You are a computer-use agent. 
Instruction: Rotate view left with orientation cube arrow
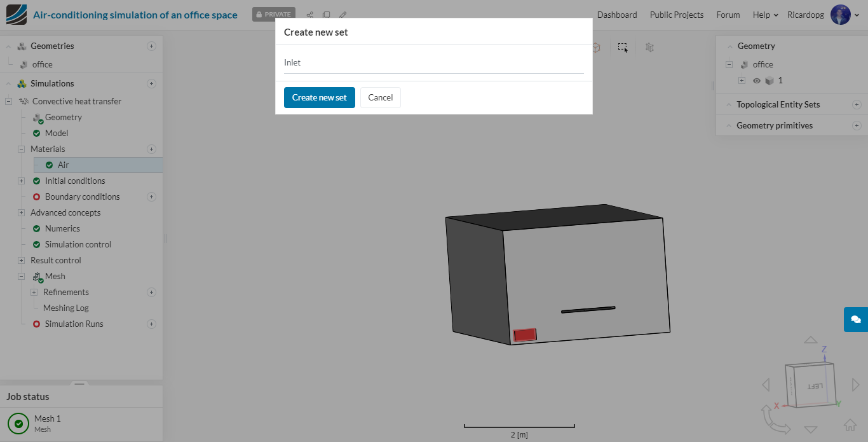pyautogui.click(x=766, y=384)
